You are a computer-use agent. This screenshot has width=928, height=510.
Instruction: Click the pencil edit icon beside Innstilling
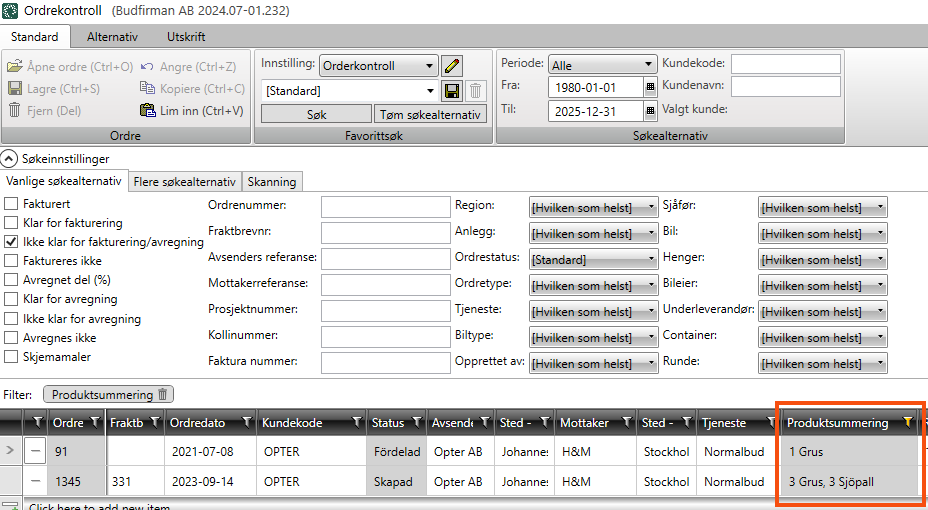[452, 66]
